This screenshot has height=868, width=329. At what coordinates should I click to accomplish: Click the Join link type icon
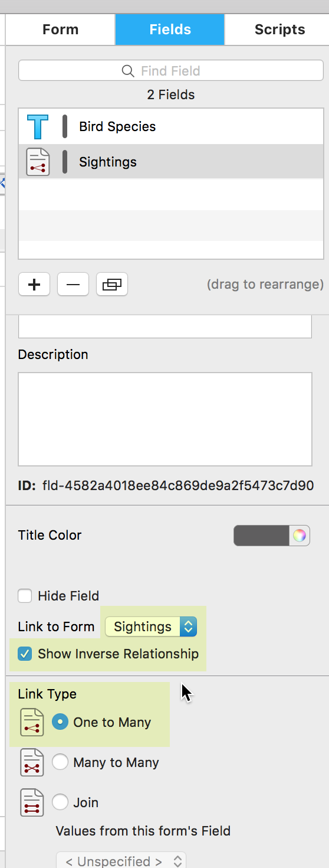(32, 802)
